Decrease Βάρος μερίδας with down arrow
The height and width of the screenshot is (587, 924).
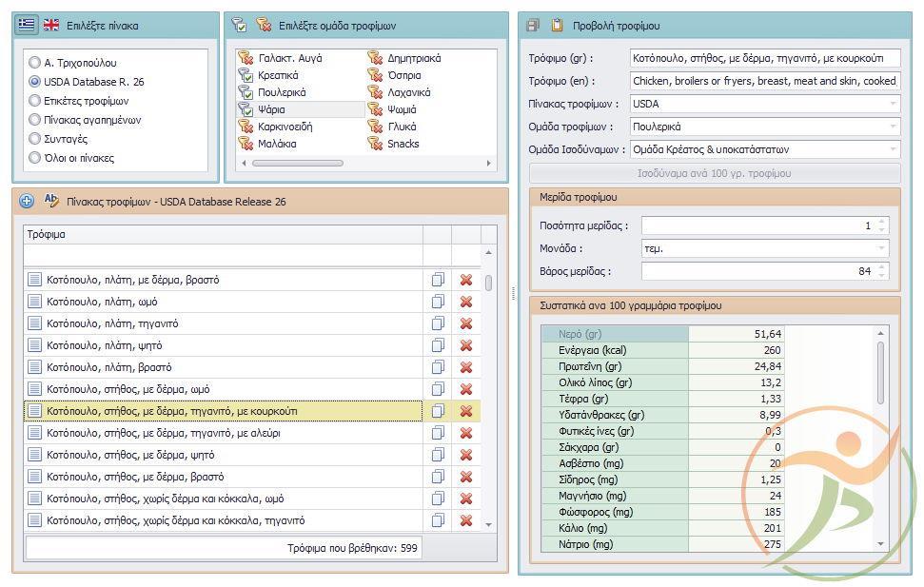point(881,275)
